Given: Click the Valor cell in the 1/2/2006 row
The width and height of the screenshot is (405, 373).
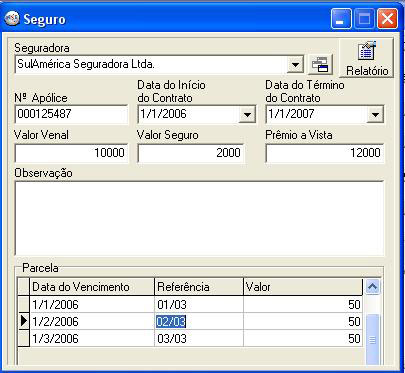Looking at the screenshot, I should 303,322.
